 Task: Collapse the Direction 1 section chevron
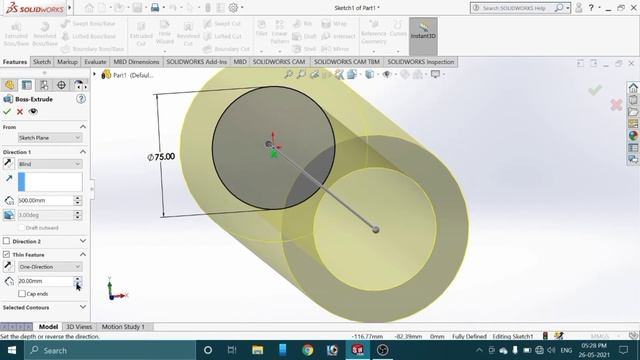click(x=83, y=152)
